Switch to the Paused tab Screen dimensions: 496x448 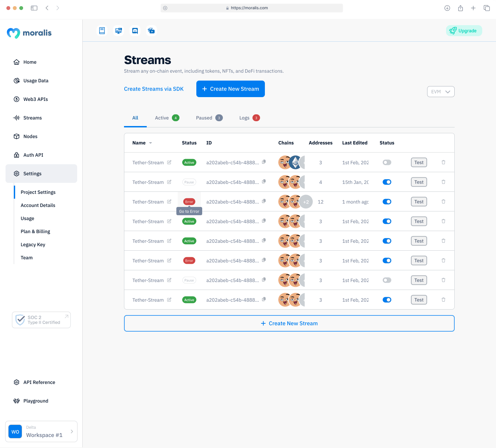(x=204, y=118)
